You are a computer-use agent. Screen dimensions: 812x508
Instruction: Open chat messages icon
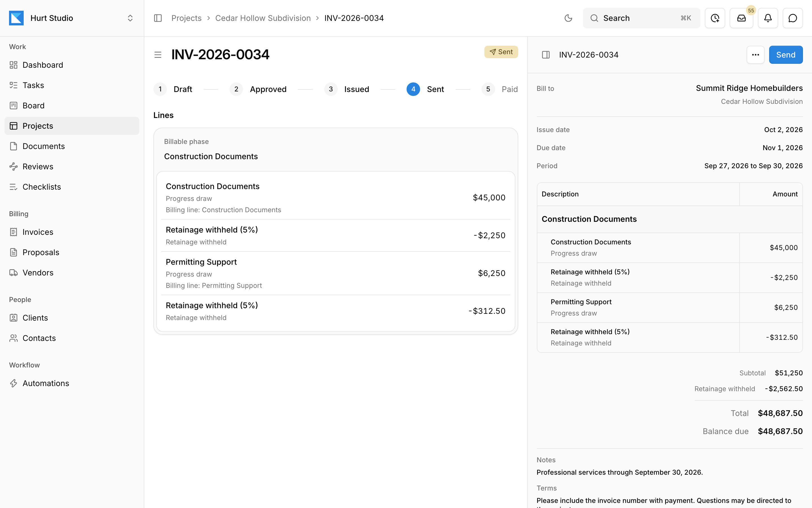(793, 18)
